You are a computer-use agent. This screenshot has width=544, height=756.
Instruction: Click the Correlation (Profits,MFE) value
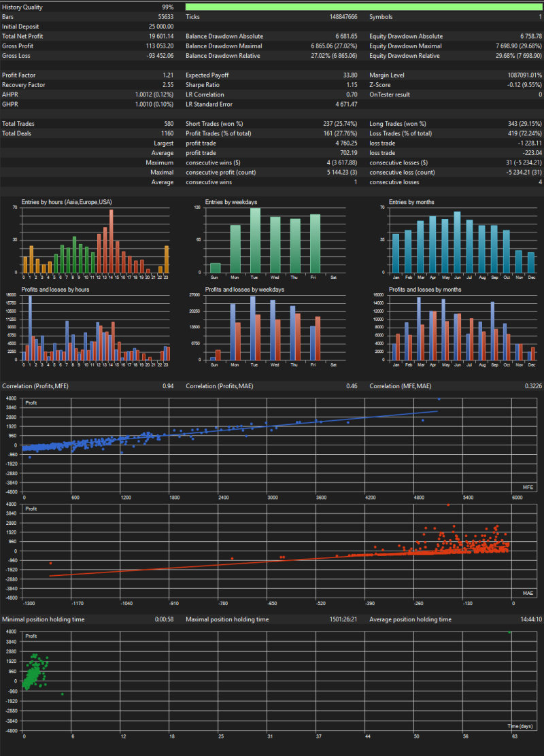[x=168, y=386]
